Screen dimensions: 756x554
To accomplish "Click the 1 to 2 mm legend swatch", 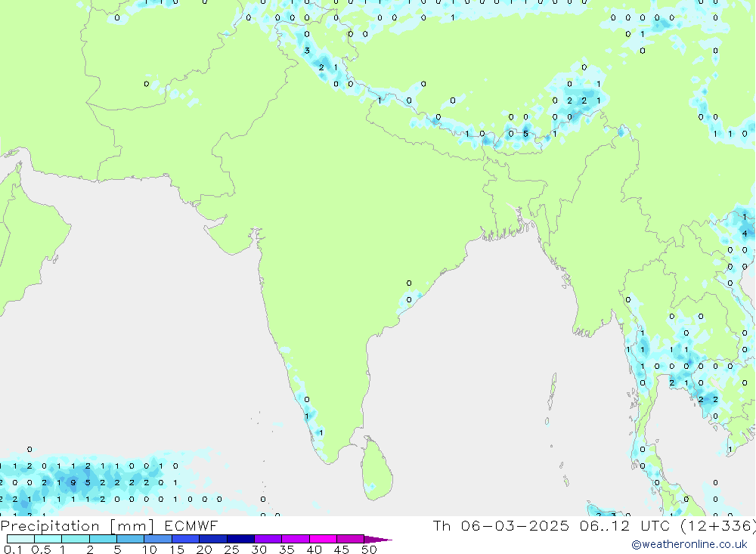I will click(76, 539).
